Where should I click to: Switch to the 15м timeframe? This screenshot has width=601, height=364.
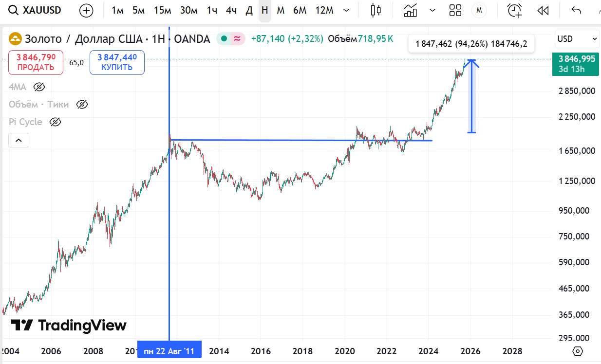pyautogui.click(x=162, y=10)
